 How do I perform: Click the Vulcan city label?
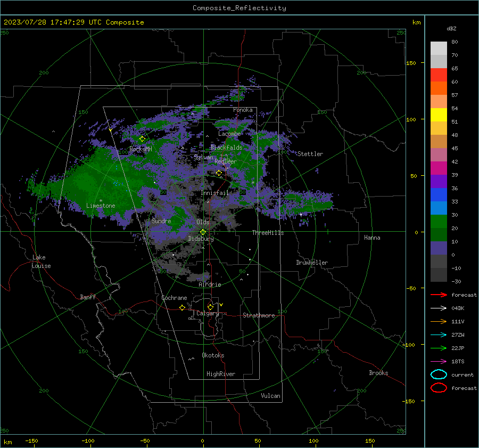[271, 396]
